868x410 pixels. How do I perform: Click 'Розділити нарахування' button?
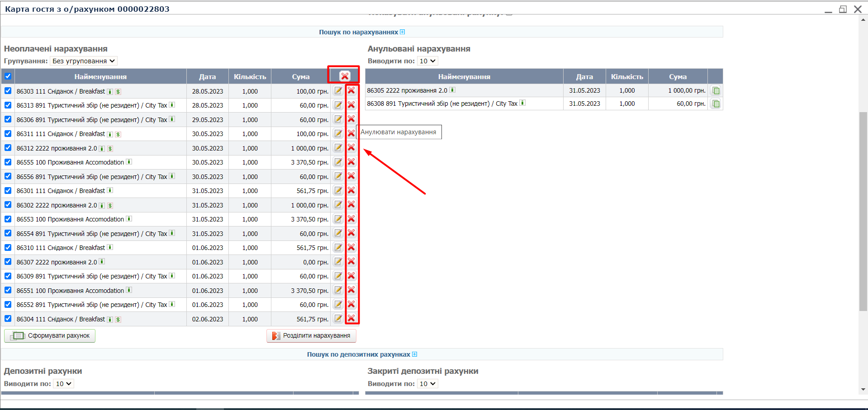coord(311,336)
